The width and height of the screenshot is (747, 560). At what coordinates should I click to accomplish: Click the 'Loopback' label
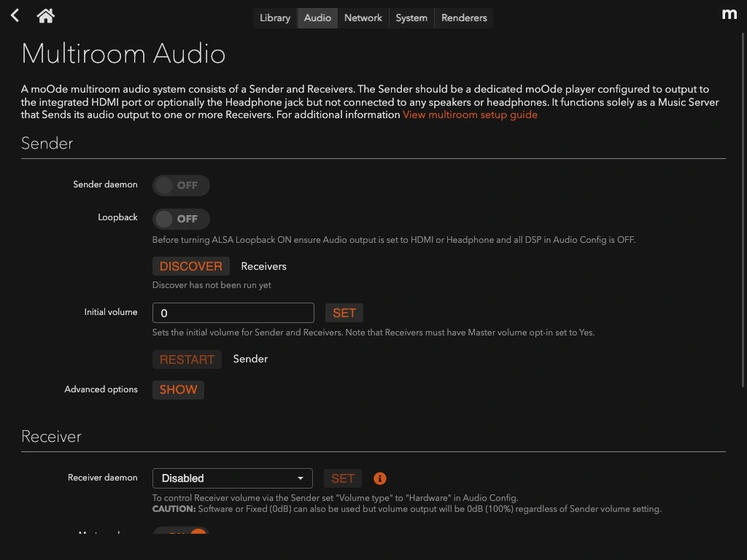(117, 217)
